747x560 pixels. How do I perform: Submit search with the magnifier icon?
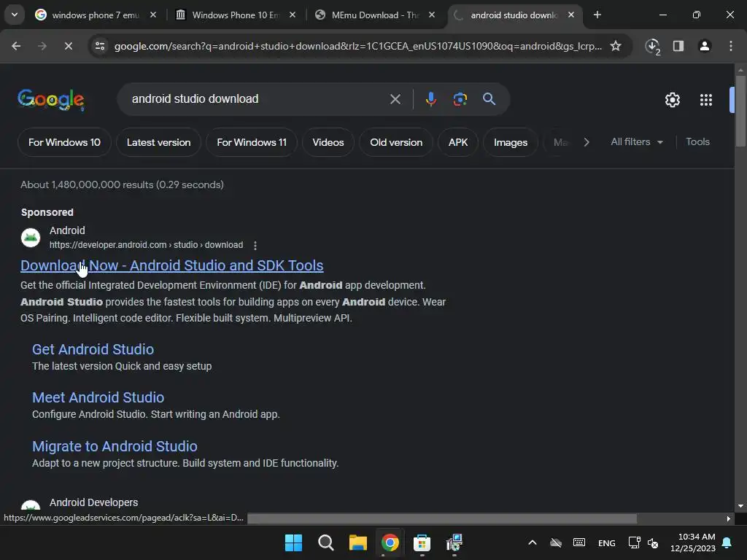click(489, 99)
